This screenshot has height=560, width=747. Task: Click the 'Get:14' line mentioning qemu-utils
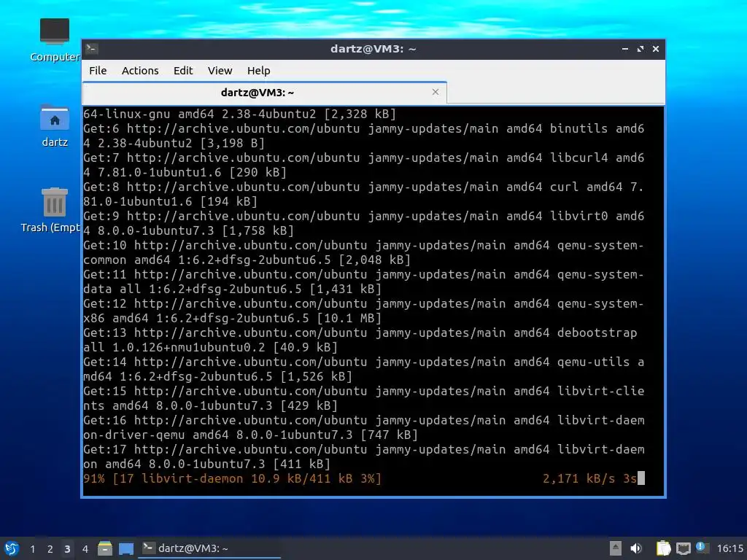(363, 369)
